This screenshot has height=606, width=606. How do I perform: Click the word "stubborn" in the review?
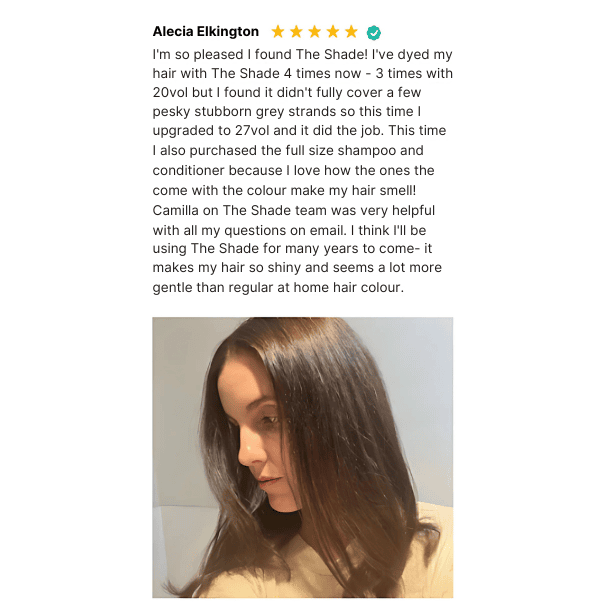pyautogui.click(x=220, y=112)
